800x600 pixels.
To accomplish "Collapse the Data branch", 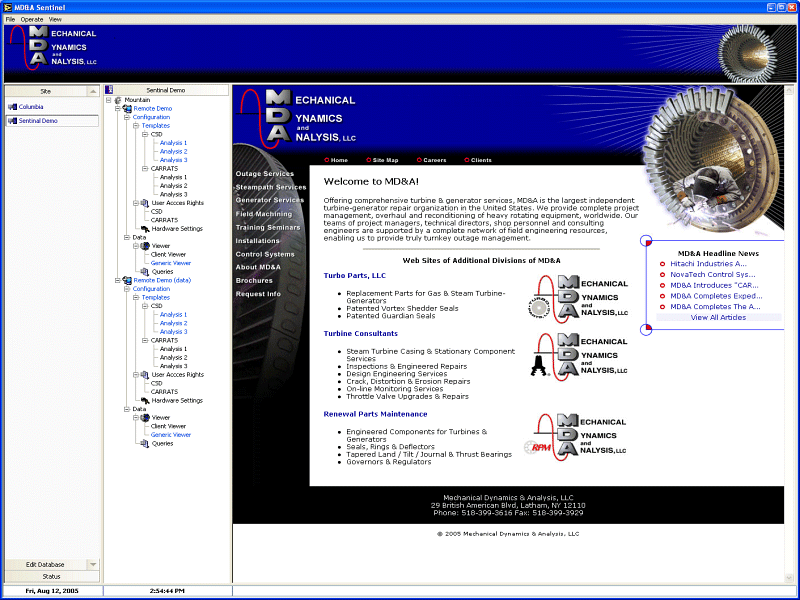I will coord(125,237).
